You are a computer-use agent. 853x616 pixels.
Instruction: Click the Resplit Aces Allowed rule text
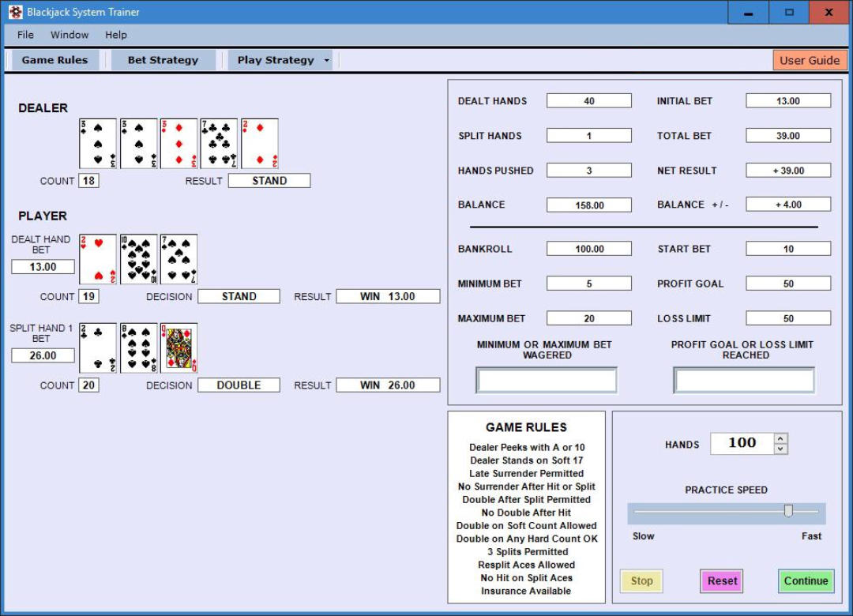(526, 565)
